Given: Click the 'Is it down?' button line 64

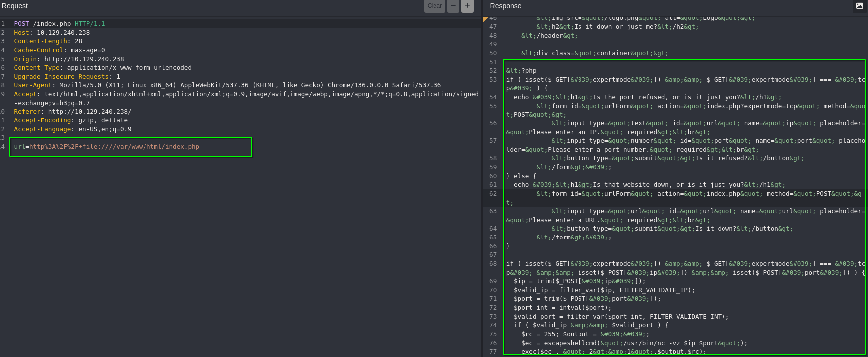Looking at the screenshot, I should pyautogui.click(x=672, y=229).
